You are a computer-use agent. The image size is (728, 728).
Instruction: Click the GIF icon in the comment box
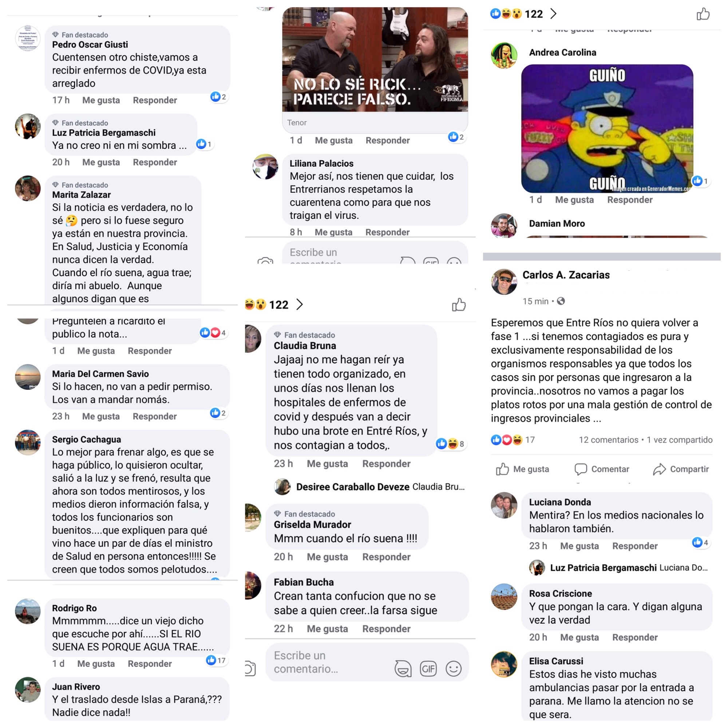428,669
